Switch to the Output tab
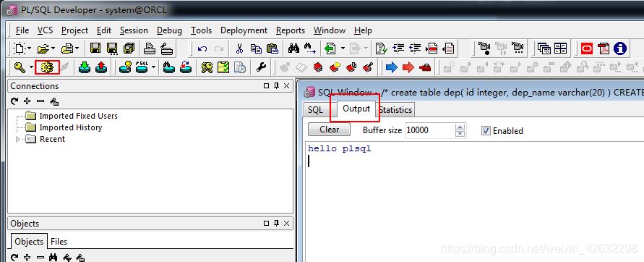 356,109
